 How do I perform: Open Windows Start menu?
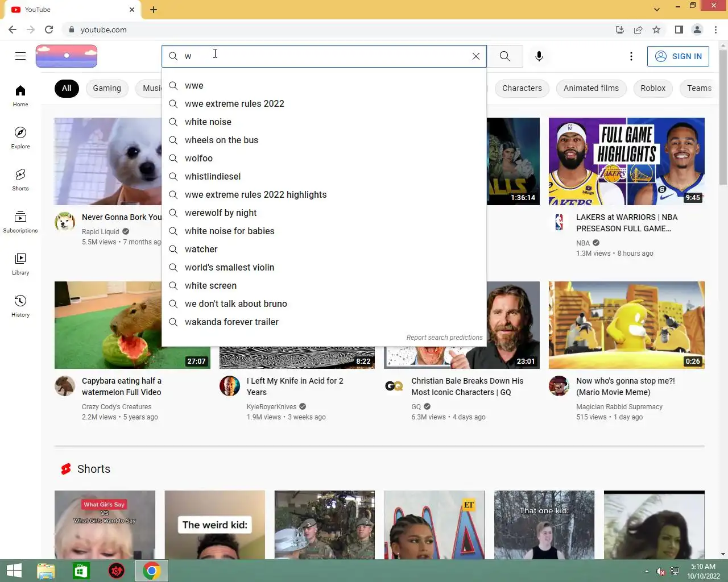(14, 571)
